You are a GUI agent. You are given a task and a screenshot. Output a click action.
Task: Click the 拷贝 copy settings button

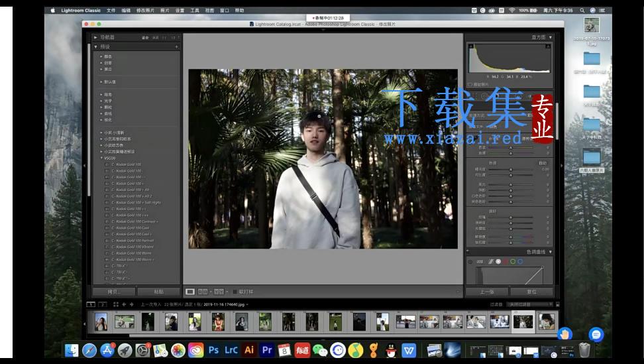114,292
